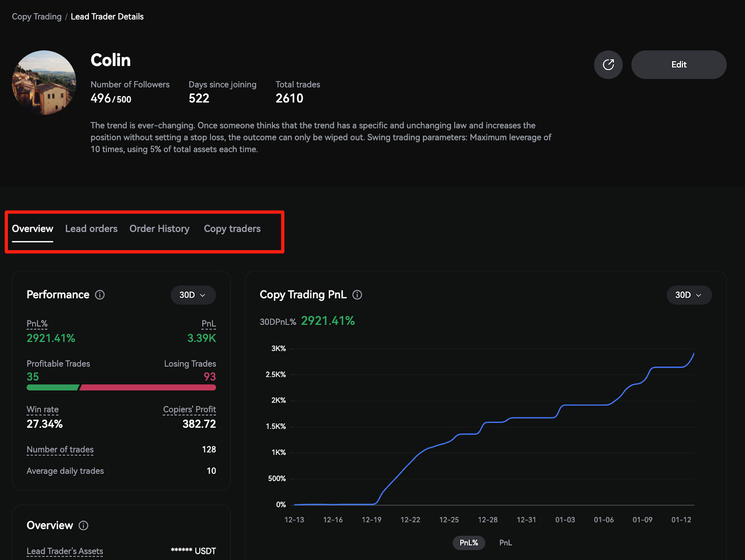The width and height of the screenshot is (745, 560).
Task: Navigate to Copy Trading breadcrumb link
Action: point(36,17)
